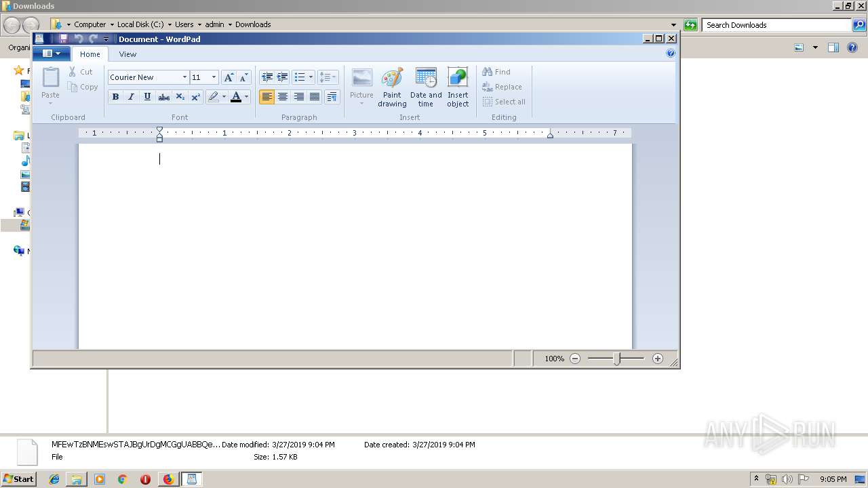The width and height of the screenshot is (868, 488).
Task: Toggle the Explorer preview pane icon
Action: (x=833, y=47)
